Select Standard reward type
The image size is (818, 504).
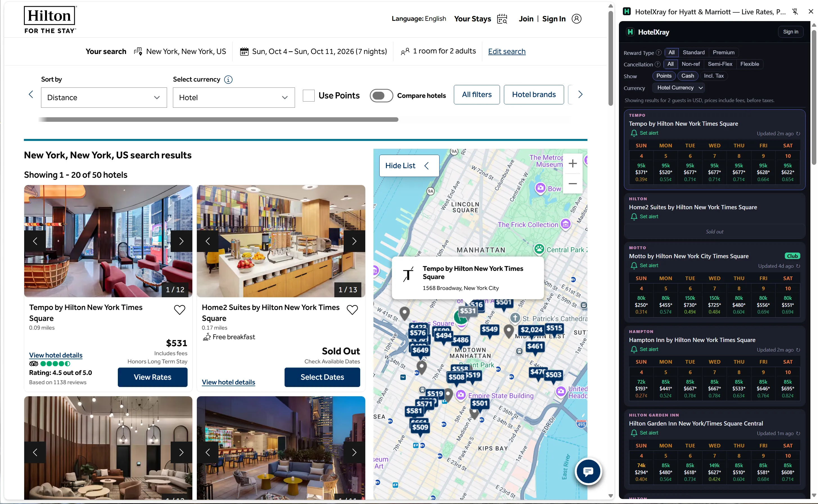pos(693,52)
